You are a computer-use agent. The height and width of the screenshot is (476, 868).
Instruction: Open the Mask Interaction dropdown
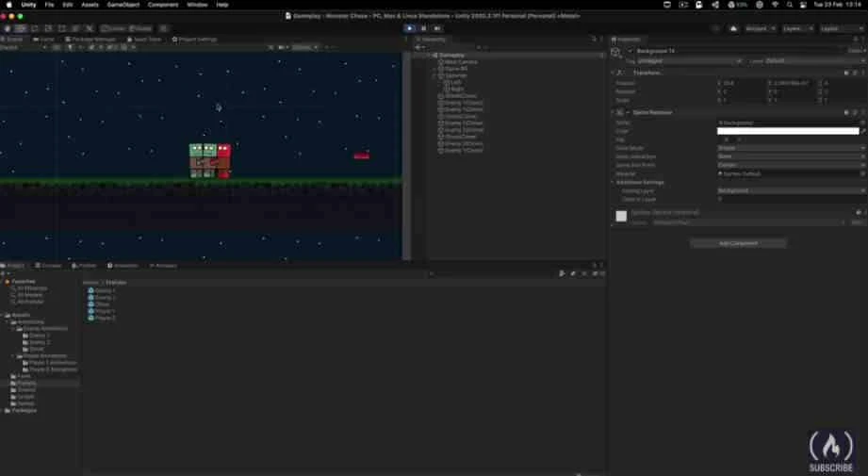click(791, 156)
